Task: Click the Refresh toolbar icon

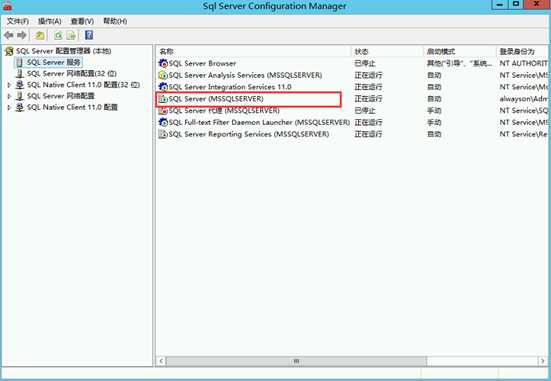Action: (x=58, y=35)
